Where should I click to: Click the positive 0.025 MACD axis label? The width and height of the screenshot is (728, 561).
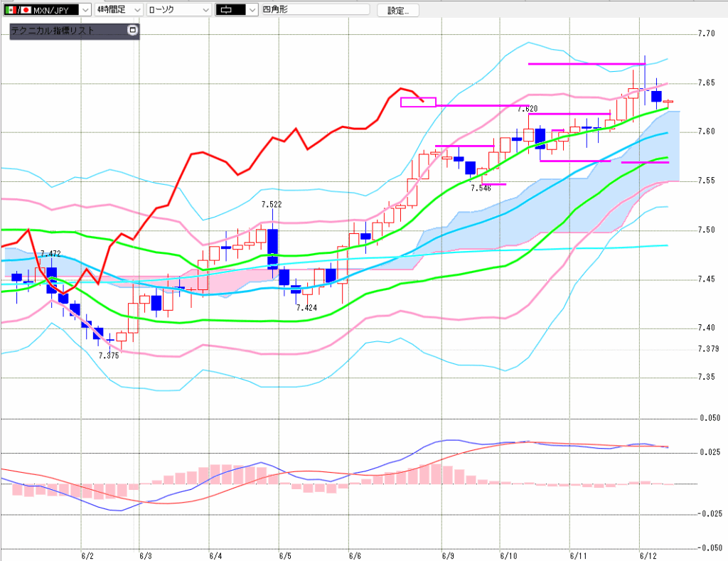point(710,452)
